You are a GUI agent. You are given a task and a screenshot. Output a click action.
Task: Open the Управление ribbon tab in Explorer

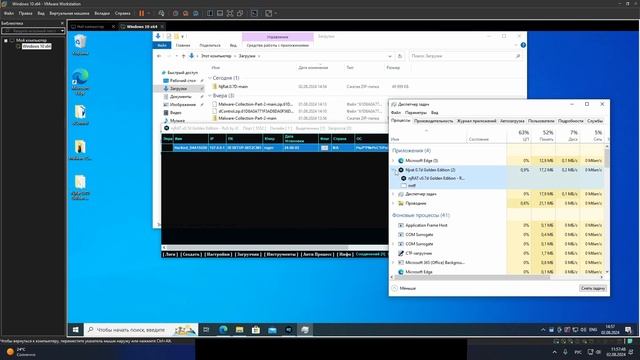tap(278, 37)
